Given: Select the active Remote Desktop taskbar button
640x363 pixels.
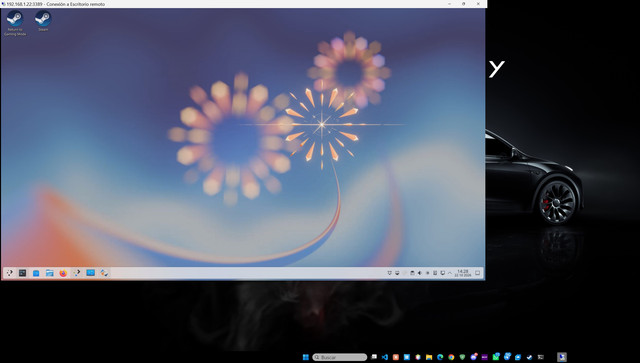Looking at the screenshot, I should pos(562,357).
